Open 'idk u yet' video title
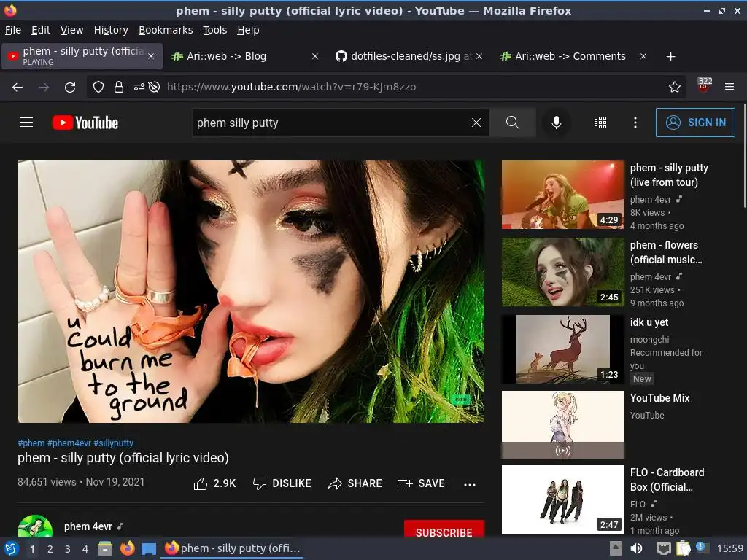The image size is (747, 560). coord(649,322)
